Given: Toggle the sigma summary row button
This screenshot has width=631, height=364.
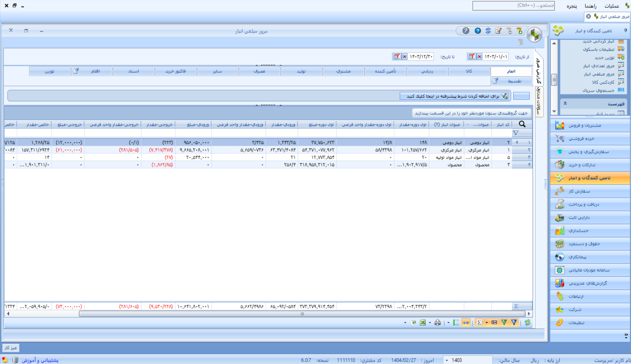Looking at the screenshot, I should (x=479, y=323).
